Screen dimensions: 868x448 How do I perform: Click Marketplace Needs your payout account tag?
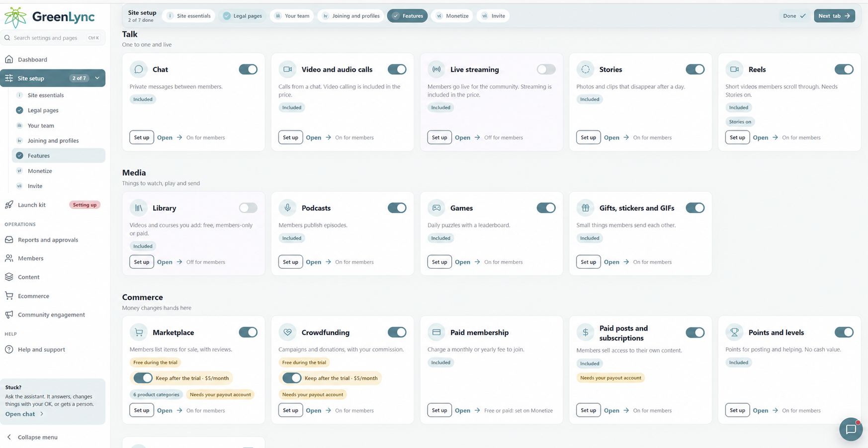(220, 394)
